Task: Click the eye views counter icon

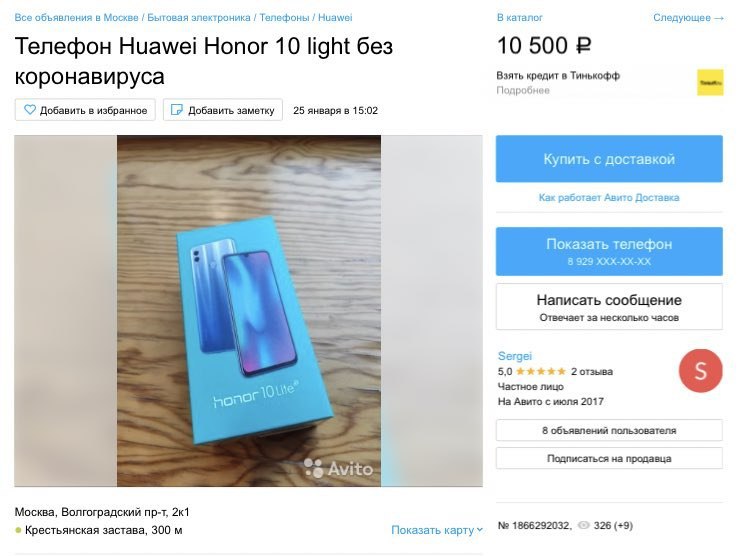Action: [584, 525]
